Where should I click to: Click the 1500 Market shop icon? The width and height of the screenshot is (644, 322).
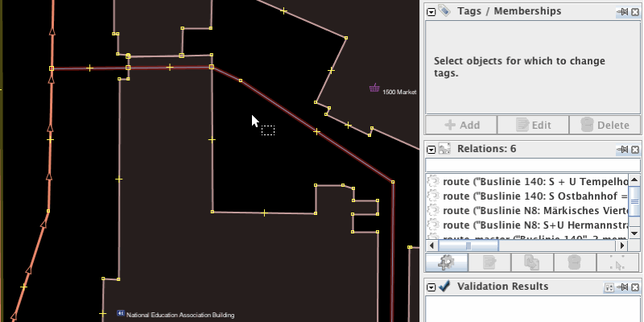(374, 88)
